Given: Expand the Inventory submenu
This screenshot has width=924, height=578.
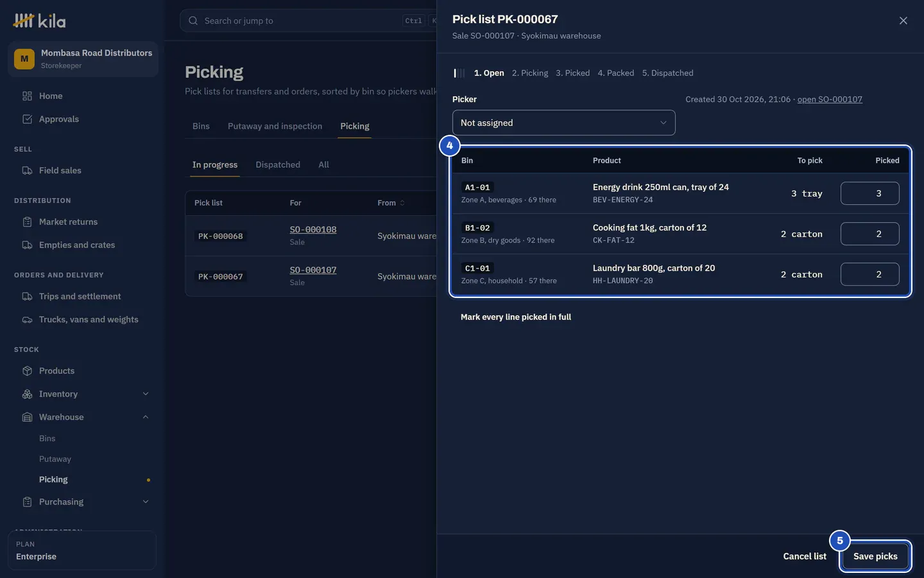Looking at the screenshot, I should [x=146, y=394].
